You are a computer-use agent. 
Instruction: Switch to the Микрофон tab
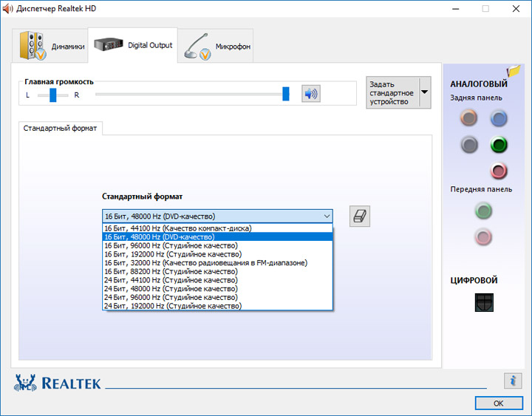(216, 46)
